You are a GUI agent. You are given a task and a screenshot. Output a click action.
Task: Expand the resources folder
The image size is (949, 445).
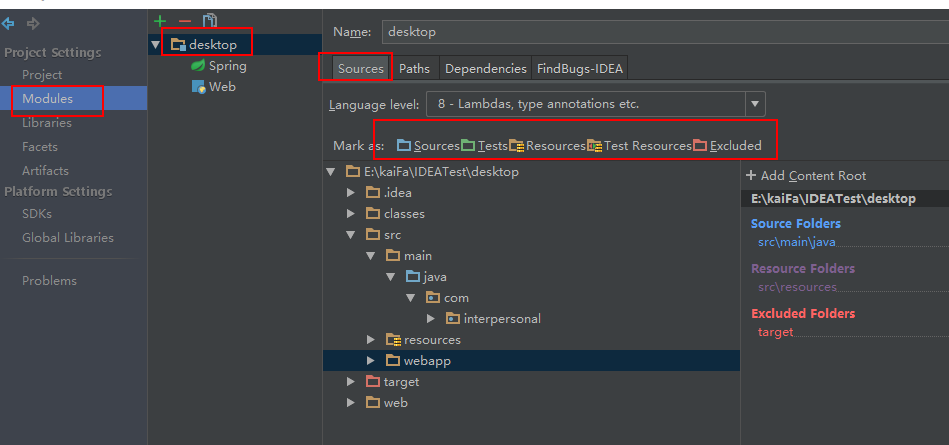point(371,340)
